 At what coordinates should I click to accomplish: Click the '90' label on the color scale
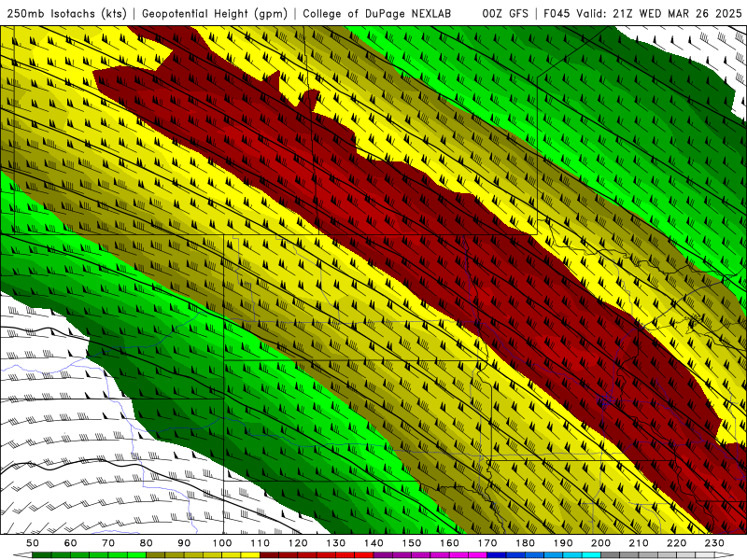[x=184, y=543]
